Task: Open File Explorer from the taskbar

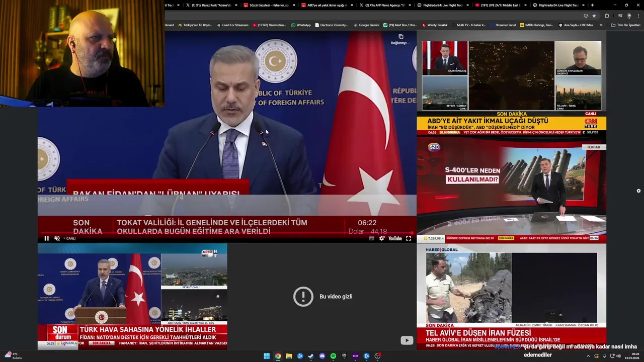Action: [289, 356]
